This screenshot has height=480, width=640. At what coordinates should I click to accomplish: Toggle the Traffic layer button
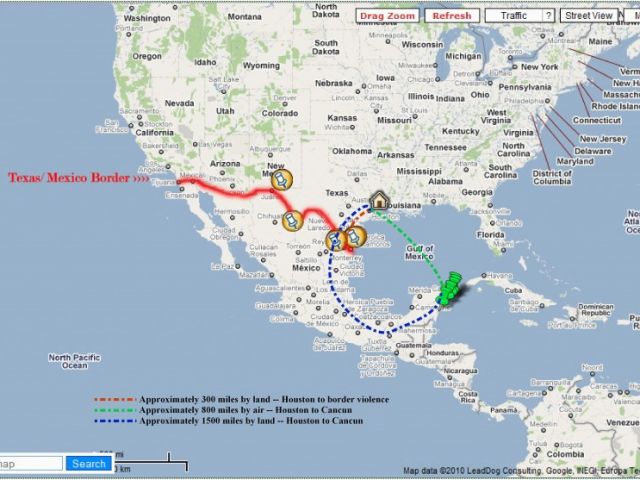pyautogui.click(x=514, y=16)
